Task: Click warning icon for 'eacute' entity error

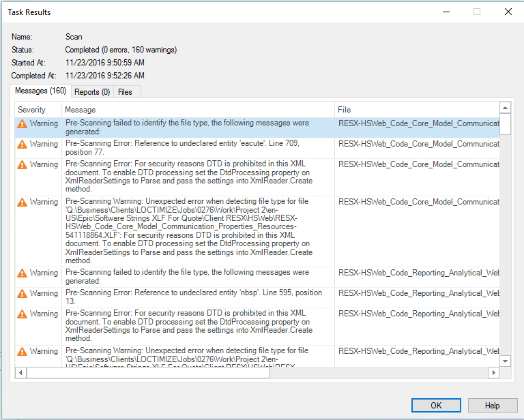Action: coord(23,145)
